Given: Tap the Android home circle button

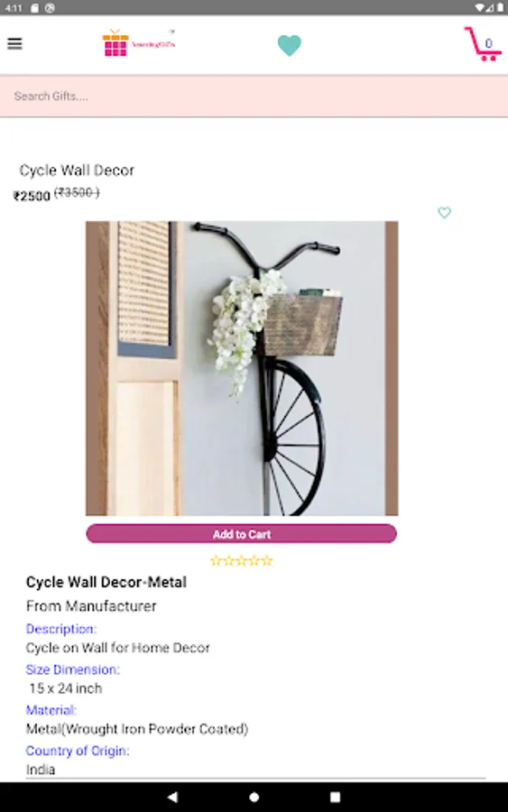Looking at the screenshot, I should click(x=254, y=797).
